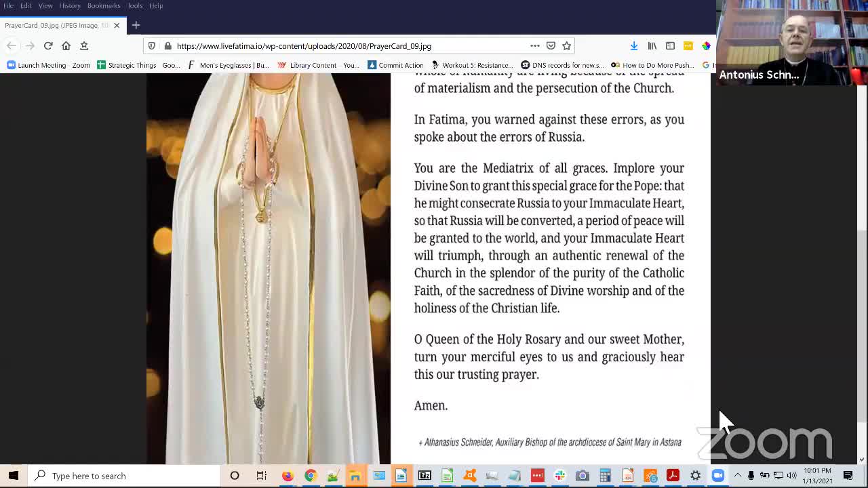Open the taskbar clock showing 10:01 PM

818,476
